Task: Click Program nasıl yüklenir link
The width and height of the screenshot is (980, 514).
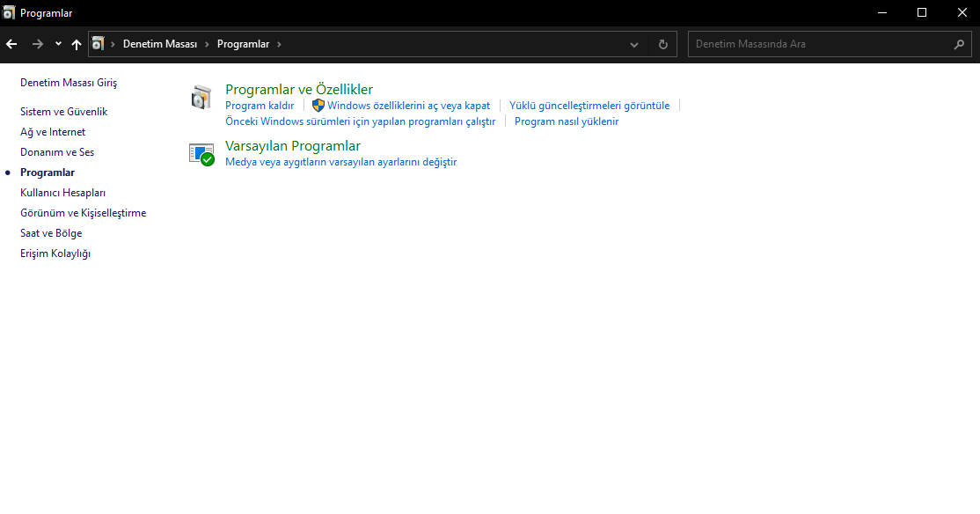Action: click(x=567, y=121)
